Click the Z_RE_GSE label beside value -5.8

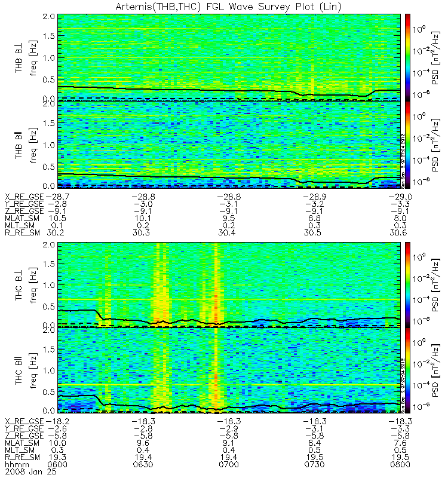point(24,436)
